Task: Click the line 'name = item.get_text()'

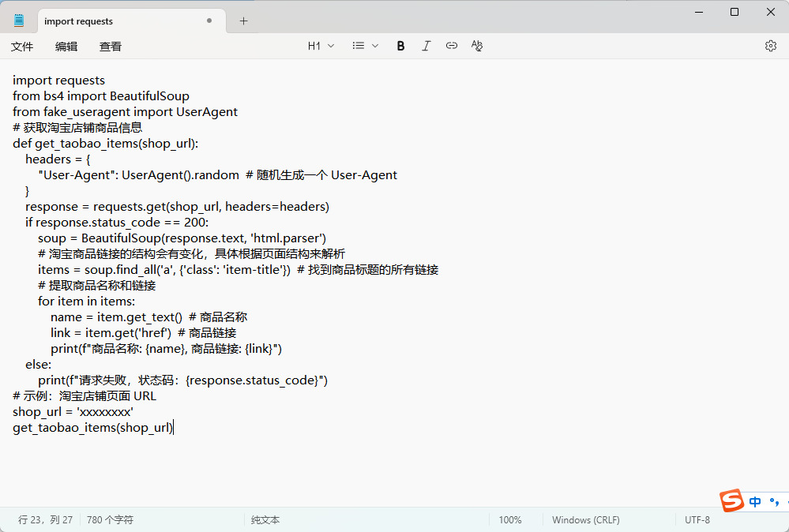Action: (149, 317)
